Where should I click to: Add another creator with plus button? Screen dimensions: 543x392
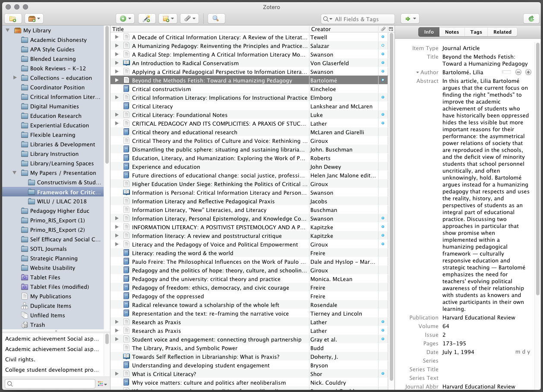(528, 72)
